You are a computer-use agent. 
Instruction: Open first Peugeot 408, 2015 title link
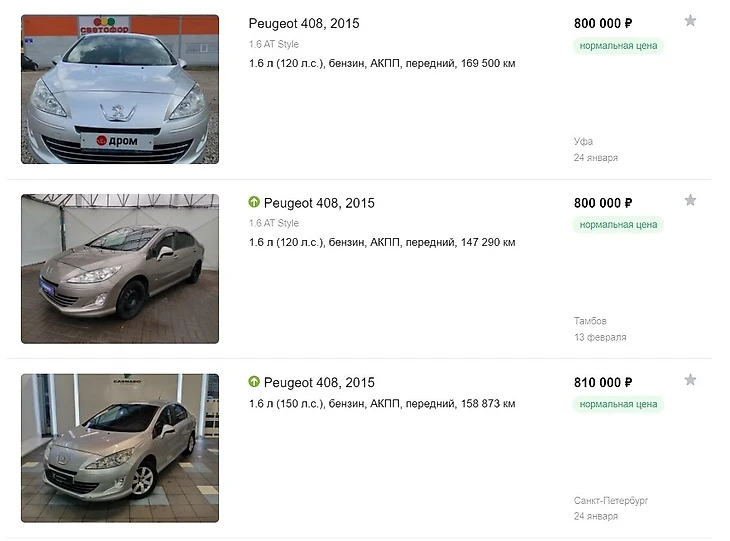click(303, 23)
